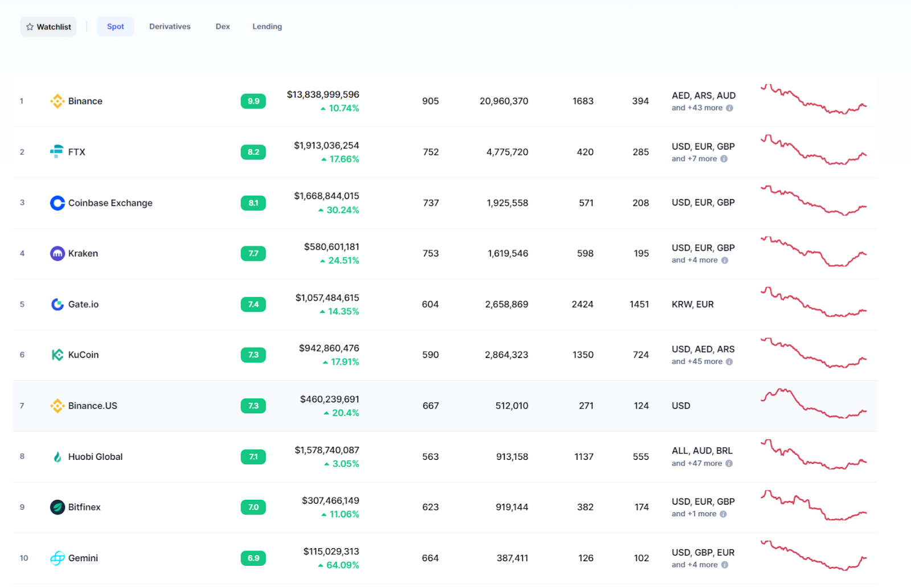Open the Huobi Global exchange link

96,457
